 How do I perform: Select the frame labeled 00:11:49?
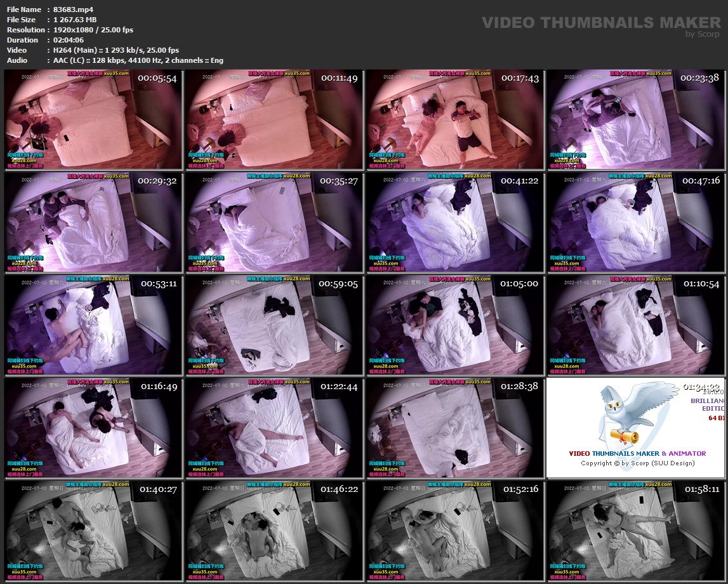[x=274, y=119]
